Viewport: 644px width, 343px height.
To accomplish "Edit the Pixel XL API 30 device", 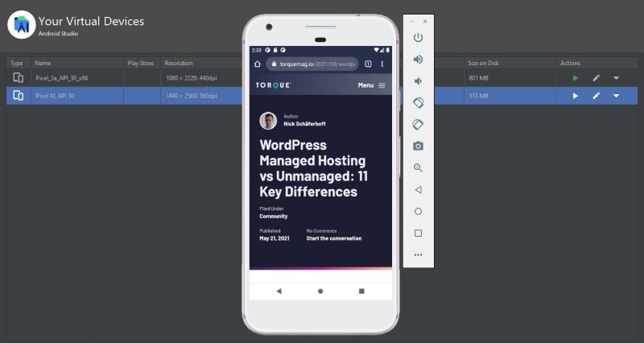I will pyautogui.click(x=597, y=96).
